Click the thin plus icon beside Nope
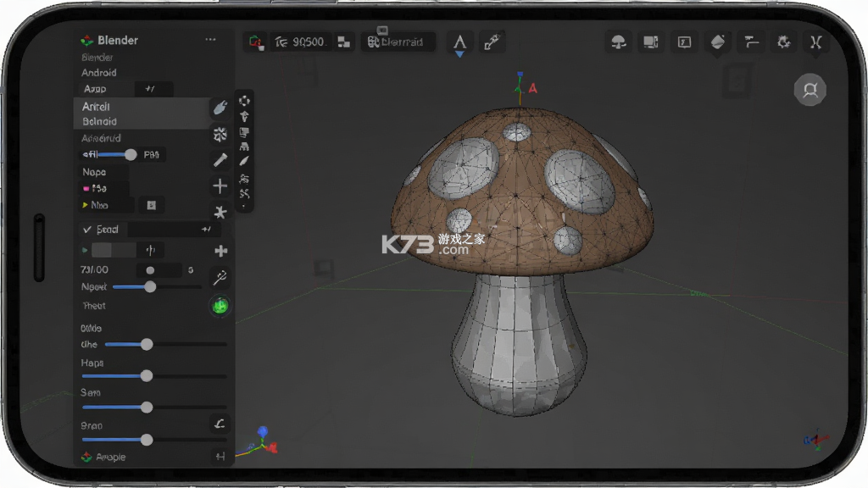Screen dimensions: 868x488 pyautogui.click(x=220, y=186)
